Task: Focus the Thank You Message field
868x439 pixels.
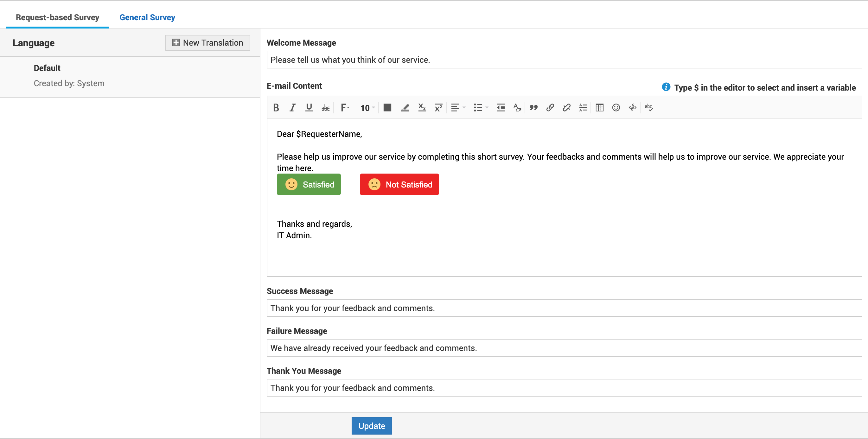Action: pyautogui.click(x=565, y=388)
